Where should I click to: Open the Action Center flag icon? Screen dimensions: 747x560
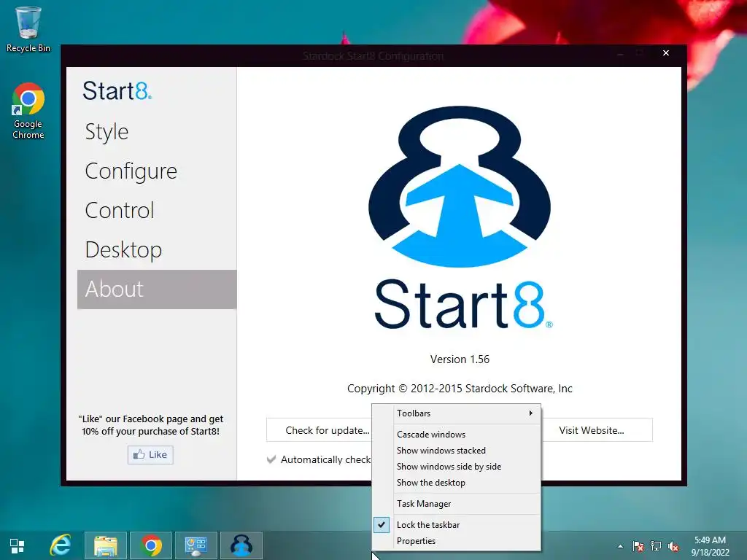[x=638, y=546]
